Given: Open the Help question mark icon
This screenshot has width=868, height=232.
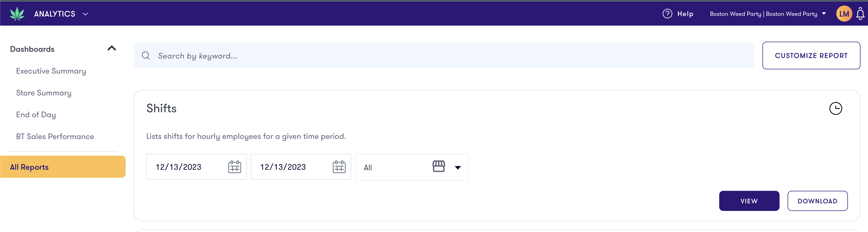Looking at the screenshot, I should coord(667,14).
